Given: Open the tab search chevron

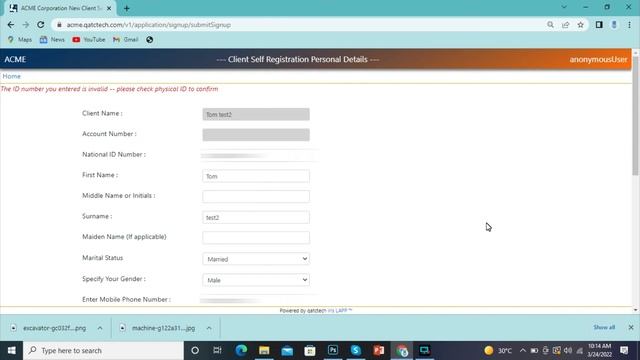Looking at the screenshot, I should (564, 7).
